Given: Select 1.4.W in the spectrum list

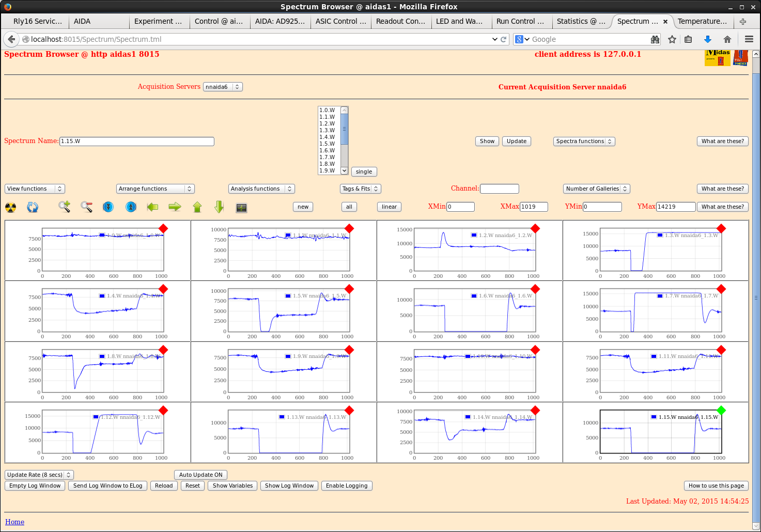Looking at the screenshot, I should point(327,137).
